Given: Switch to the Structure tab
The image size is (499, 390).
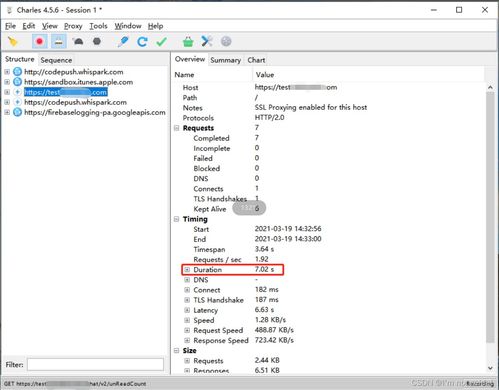Looking at the screenshot, I should click(x=20, y=59).
